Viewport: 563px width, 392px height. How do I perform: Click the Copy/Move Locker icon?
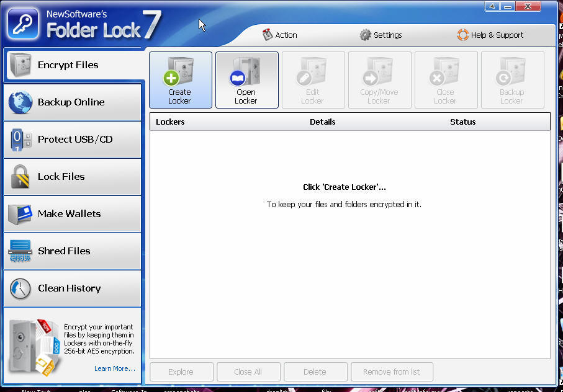coord(379,79)
